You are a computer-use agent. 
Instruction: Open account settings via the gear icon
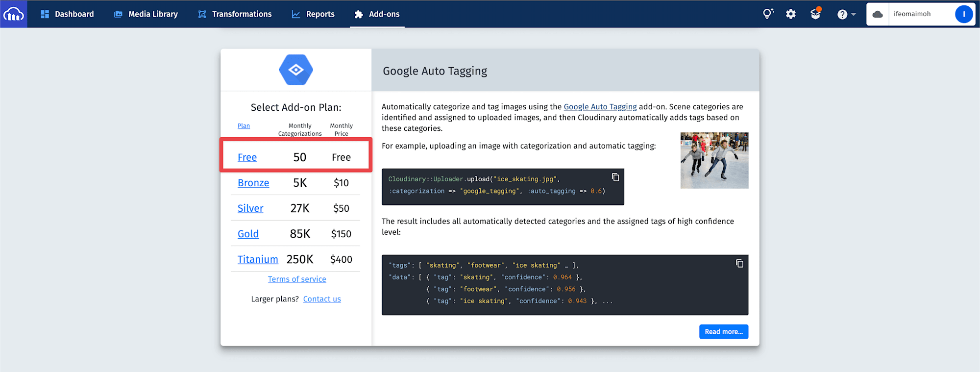(791, 14)
